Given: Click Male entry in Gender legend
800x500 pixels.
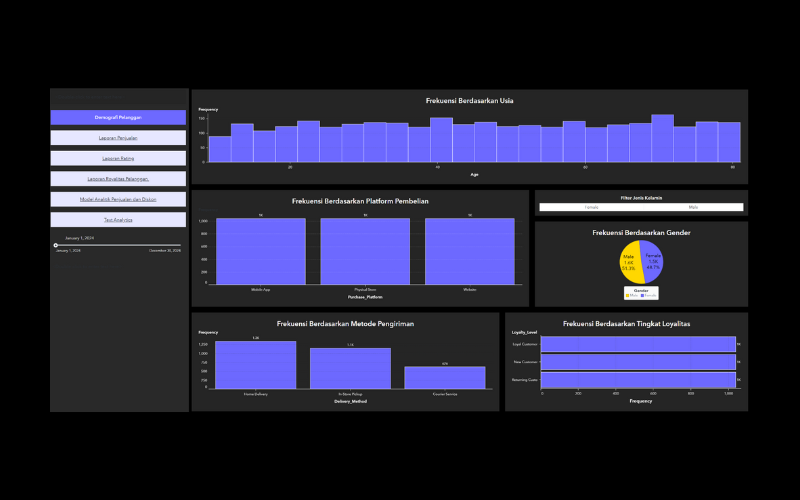Looking at the screenshot, I should coord(632,295).
